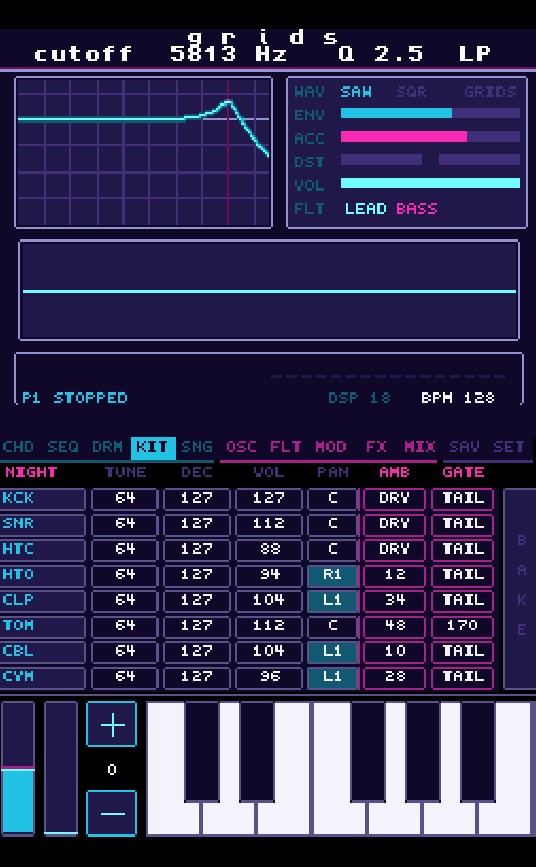Click the NIGHT kit name
Screen dimensions: 536x867
tap(31, 472)
